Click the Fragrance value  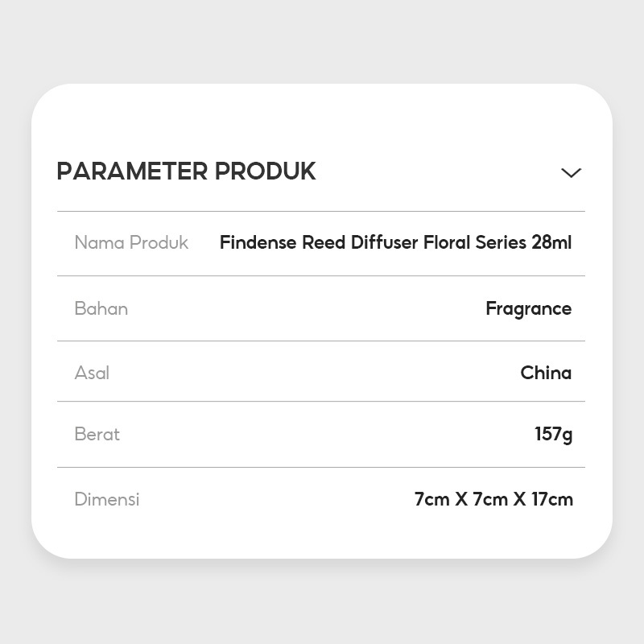point(528,308)
